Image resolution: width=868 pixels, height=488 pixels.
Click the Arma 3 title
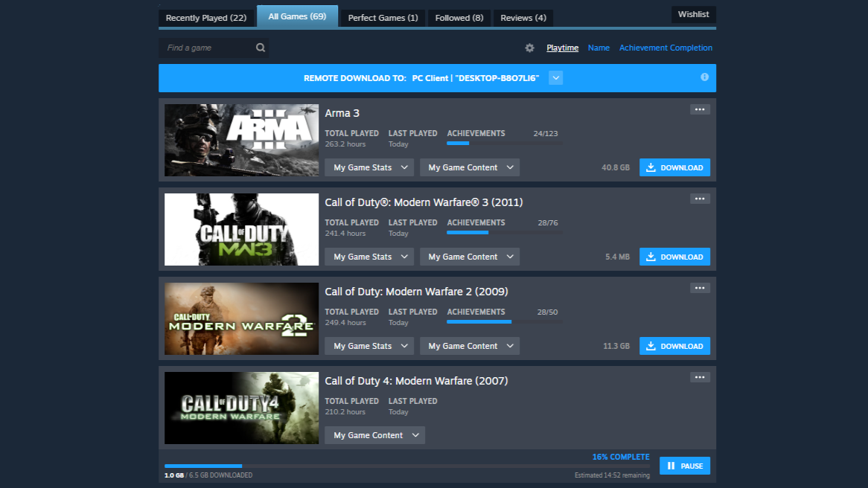click(342, 113)
